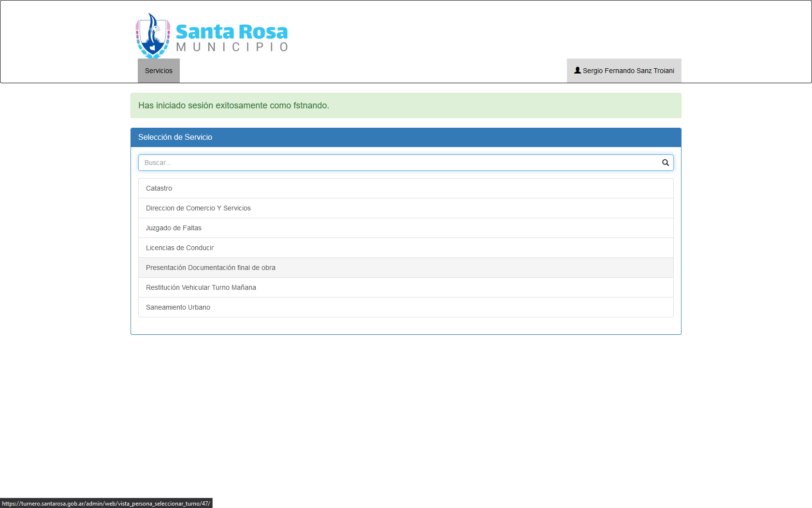Click the magnifying glass search icon

(665, 163)
